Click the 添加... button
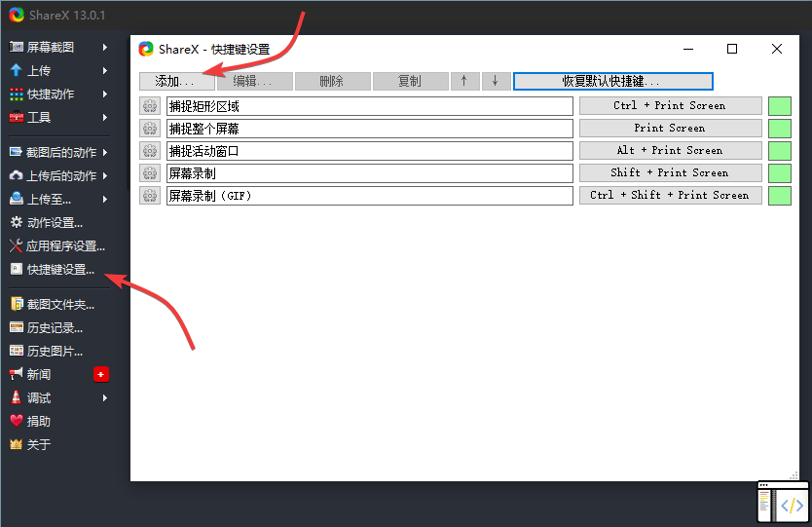The width and height of the screenshot is (812, 527). [x=176, y=82]
